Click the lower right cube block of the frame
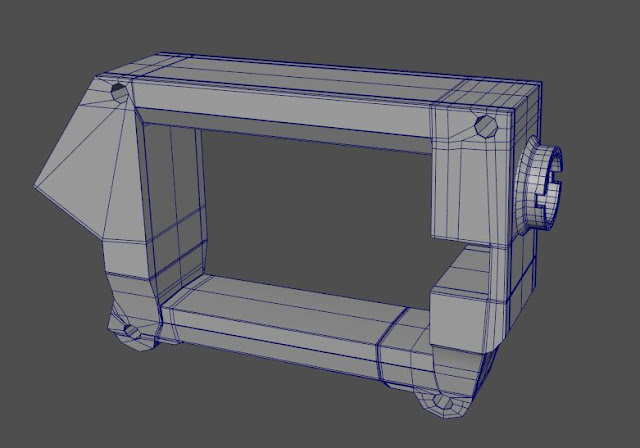The image size is (640, 448). tap(458, 318)
